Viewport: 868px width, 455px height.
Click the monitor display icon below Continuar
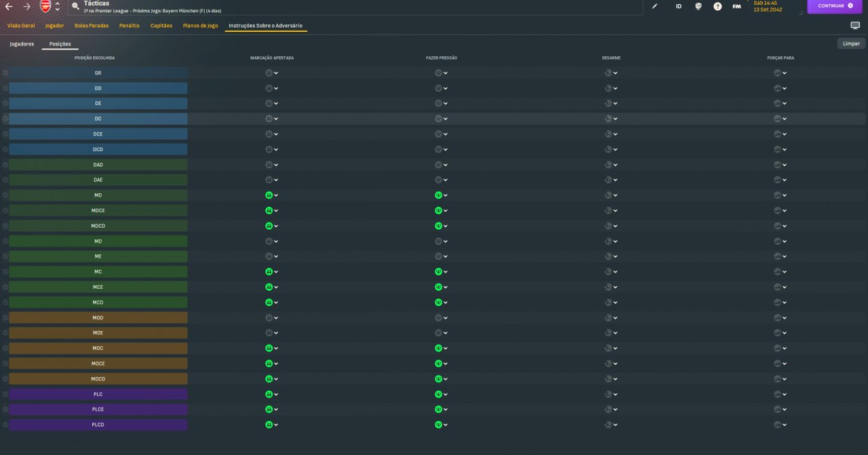[x=855, y=25]
